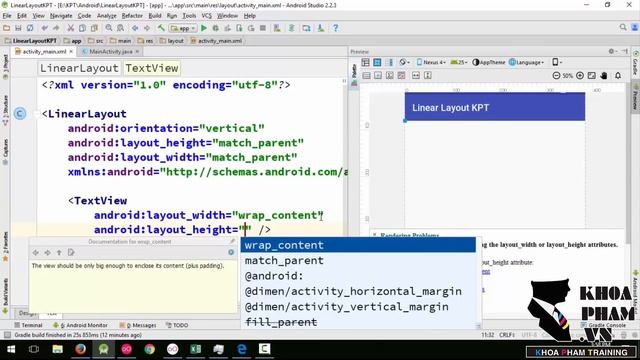The width and height of the screenshot is (640, 360).
Task: Toggle the blueprint view mode in preview
Action: click(x=377, y=62)
